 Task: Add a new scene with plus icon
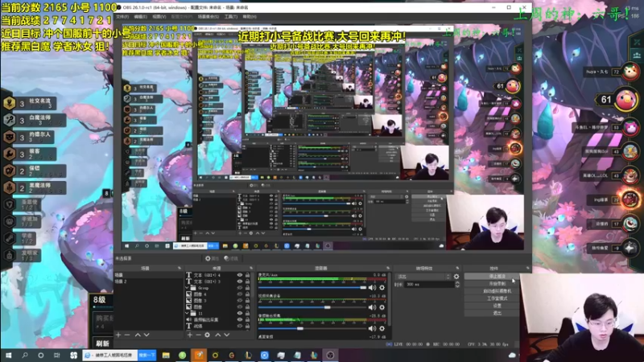118,335
